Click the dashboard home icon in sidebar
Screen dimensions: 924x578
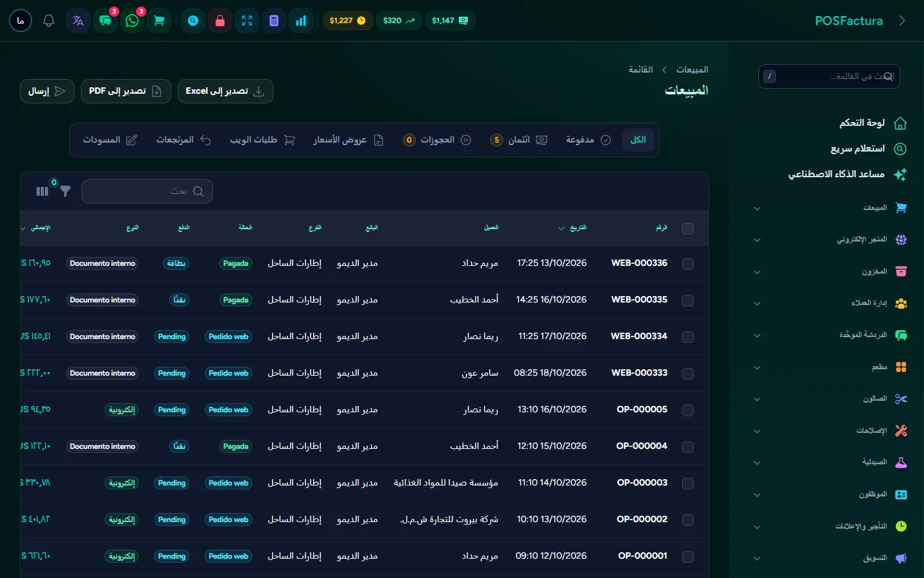click(900, 123)
